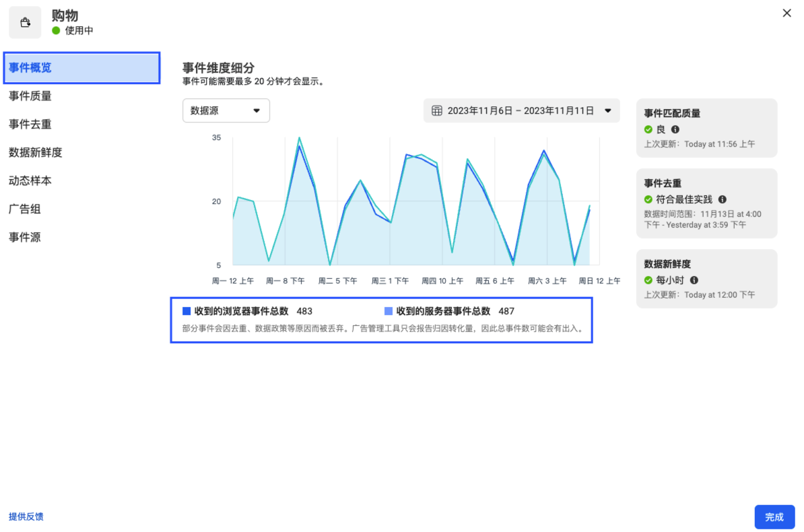Viewport: 804px width, 532px height.
Task: Close the dialog with the X button
Action: click(x=786, y=13)
